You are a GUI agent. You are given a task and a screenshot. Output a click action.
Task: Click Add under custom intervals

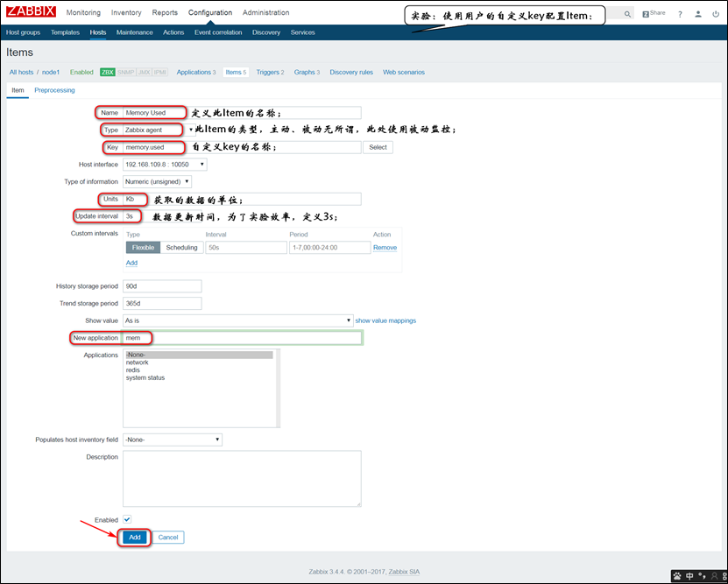tap(132, 263)
